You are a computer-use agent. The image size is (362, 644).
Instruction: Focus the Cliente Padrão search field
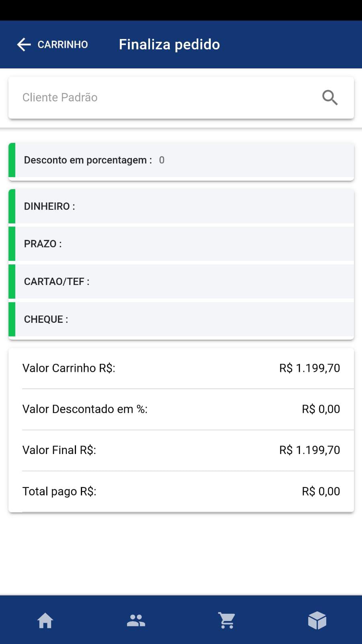tap(161, 97)
